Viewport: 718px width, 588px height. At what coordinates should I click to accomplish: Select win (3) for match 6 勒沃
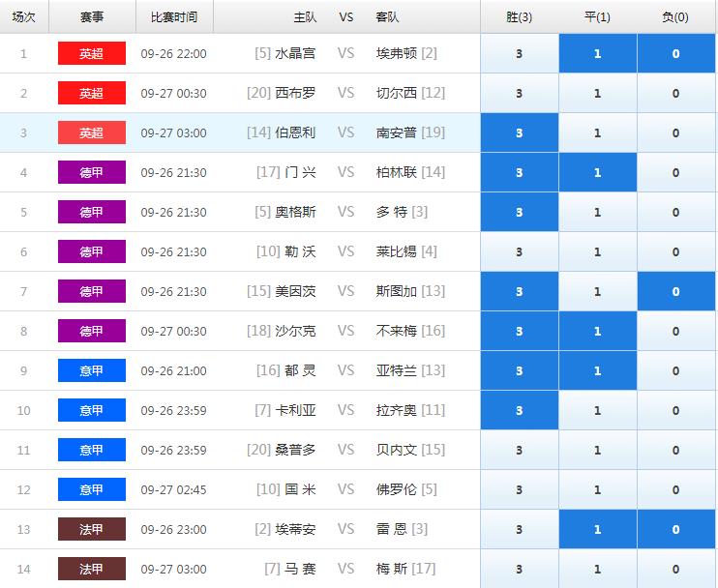[x=520, y=252]
